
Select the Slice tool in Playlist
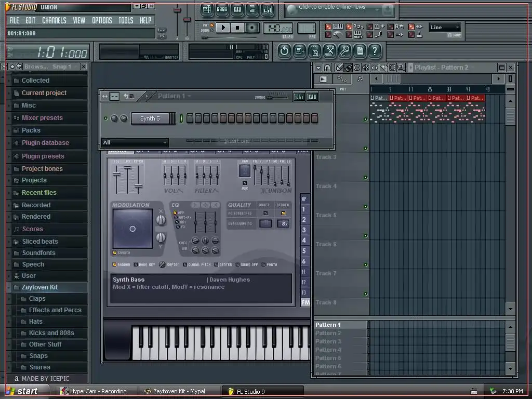click(383, 68)
